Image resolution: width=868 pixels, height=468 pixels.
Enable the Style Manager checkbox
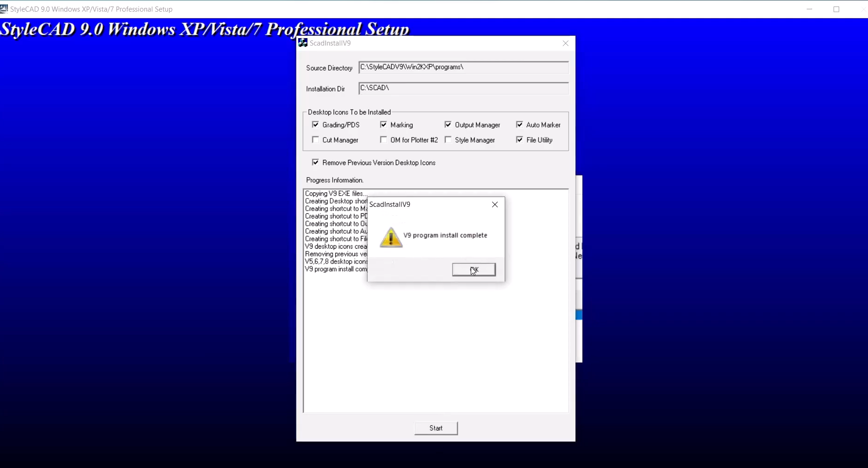pyautogui.click(x=448, y=140)
